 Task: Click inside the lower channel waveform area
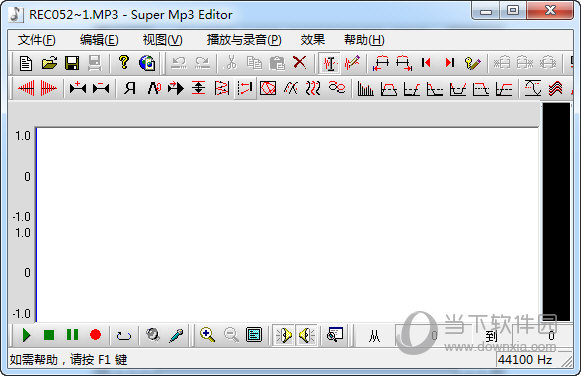(288, 273)
